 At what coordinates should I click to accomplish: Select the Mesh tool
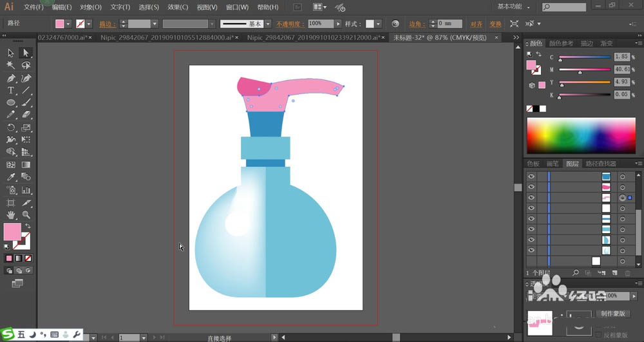pyautogui.click(x=11, y=165)
